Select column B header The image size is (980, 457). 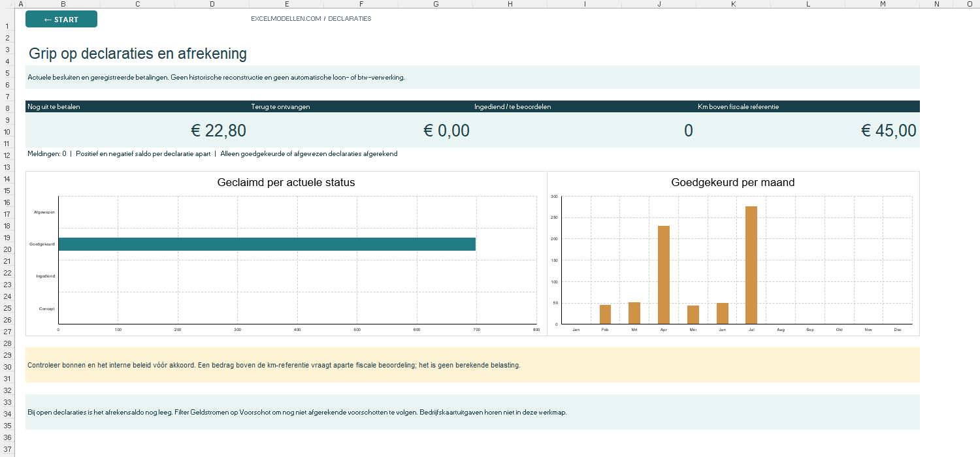tap(63, 4)
